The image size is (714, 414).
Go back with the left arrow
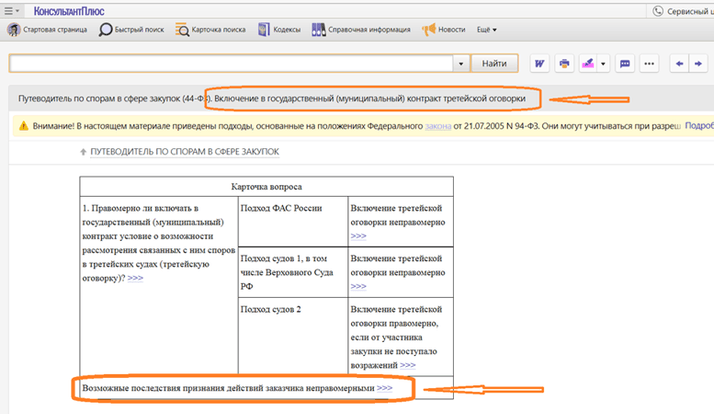pos(679,63)
